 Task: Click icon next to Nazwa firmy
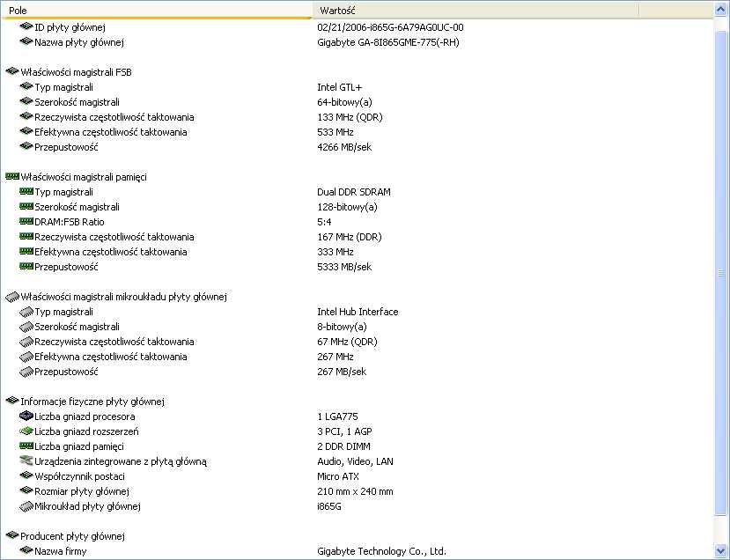coord(26,550)
